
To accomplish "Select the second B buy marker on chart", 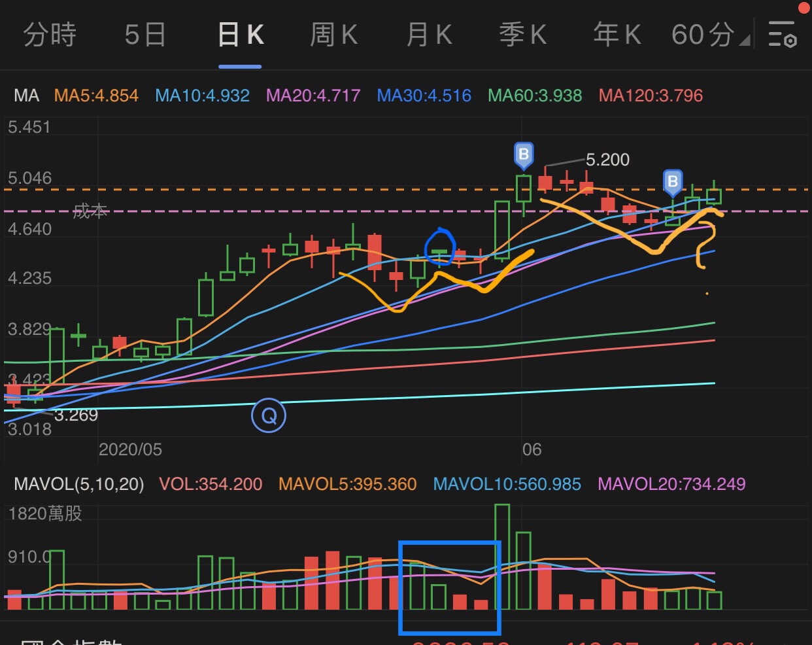I will pyautogui.click(x=671, y=182).
